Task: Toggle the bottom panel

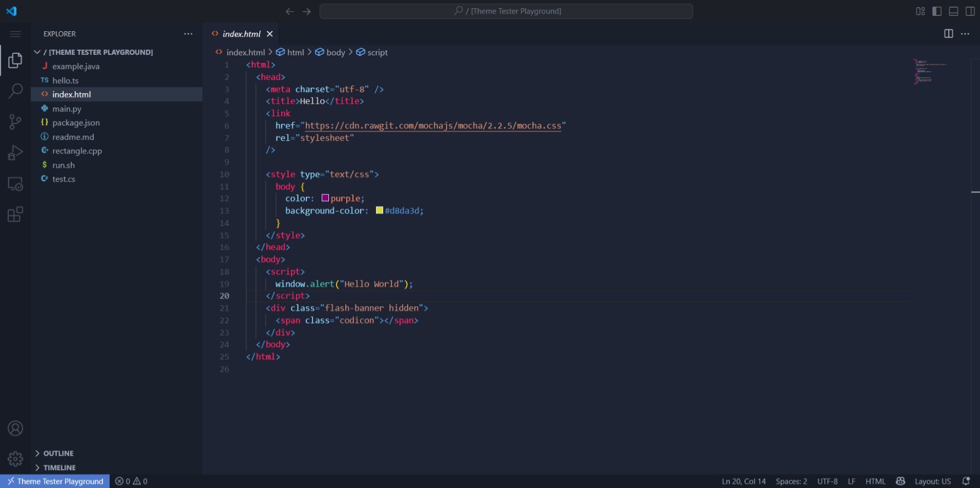Action: (x=954, y=12)
